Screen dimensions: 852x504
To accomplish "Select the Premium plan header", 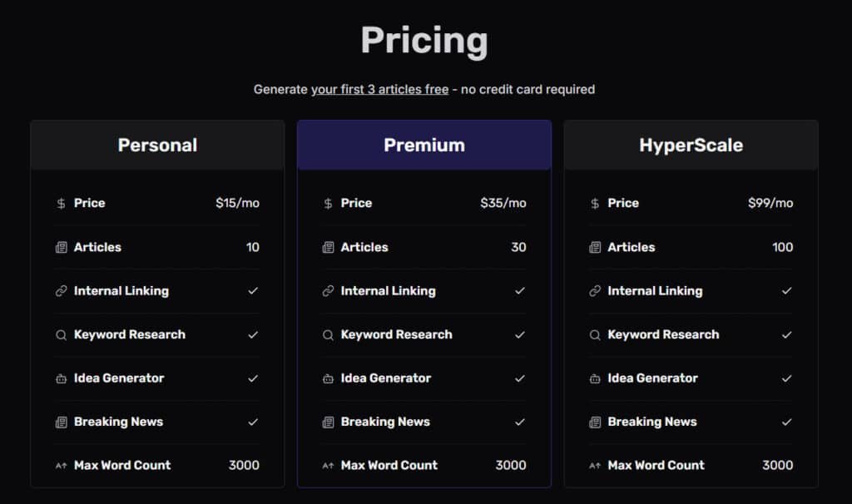I will coord(424,145).
